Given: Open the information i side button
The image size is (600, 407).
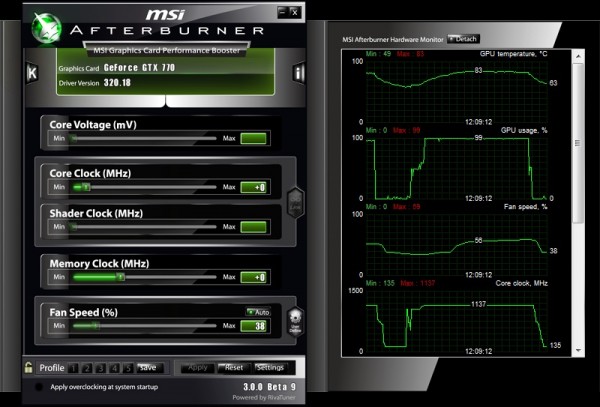Looking at the screenshot, I should pos(298,72).
